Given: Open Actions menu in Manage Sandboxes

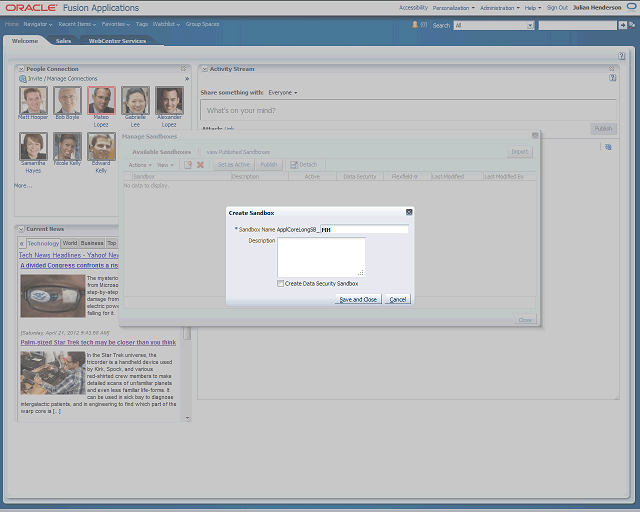Looking at the screenshot, I should click(140, 165).
